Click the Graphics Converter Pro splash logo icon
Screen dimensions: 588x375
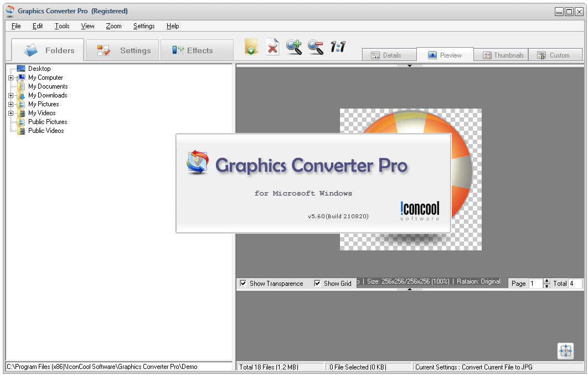(x=198, y=162)
